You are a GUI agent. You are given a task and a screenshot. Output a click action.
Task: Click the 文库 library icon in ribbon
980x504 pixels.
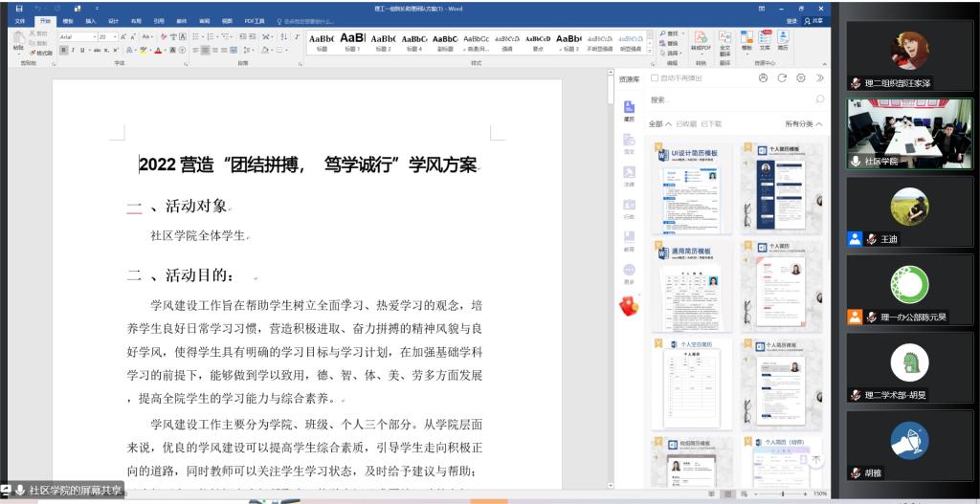[765, 40]
